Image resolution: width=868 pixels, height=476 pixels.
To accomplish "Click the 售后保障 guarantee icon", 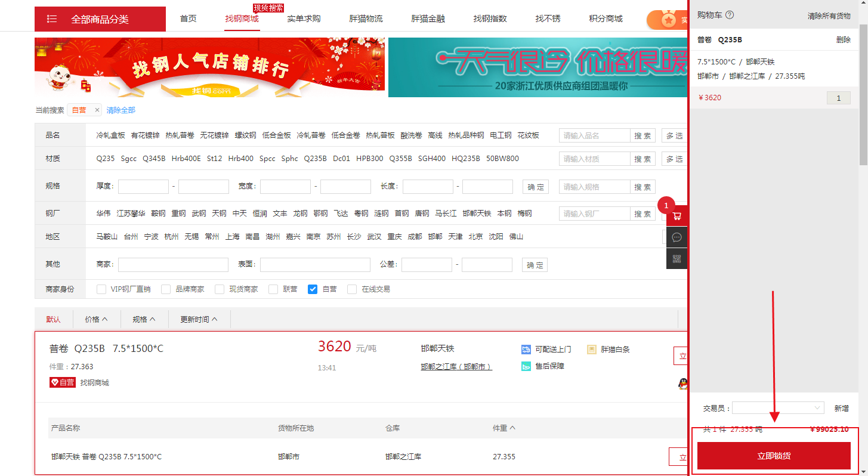I will tap(526, 366).
